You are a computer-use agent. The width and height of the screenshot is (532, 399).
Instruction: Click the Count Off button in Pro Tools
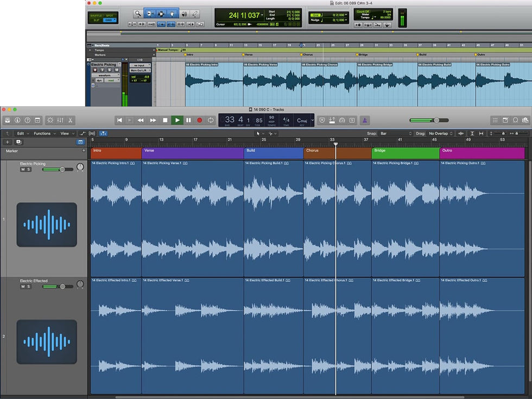point(363,11)
